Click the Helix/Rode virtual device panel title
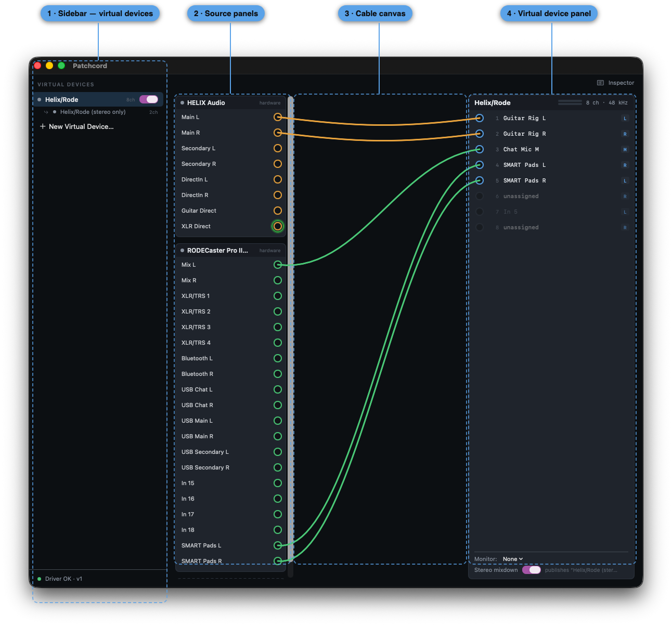 (x=492, y=103)
